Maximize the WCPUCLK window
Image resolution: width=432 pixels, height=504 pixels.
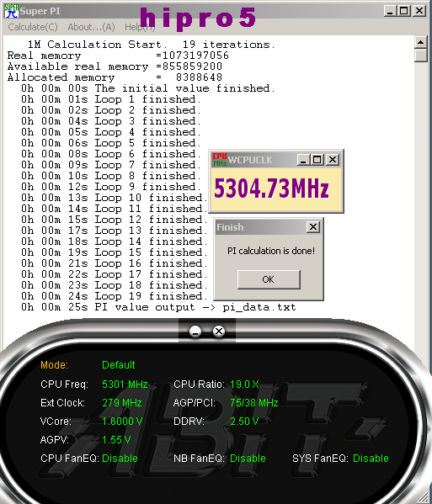pyautogui.click(x=317, y=159)
